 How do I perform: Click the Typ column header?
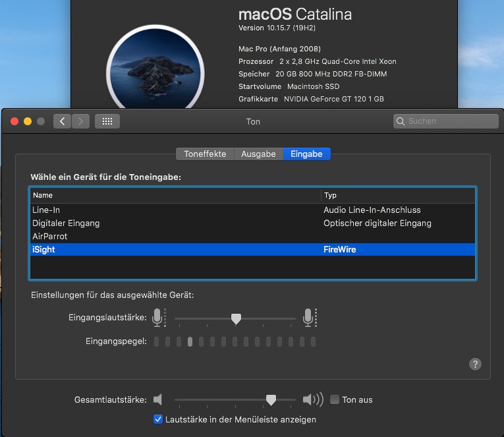pyautogui.click(x=398, y=195)
